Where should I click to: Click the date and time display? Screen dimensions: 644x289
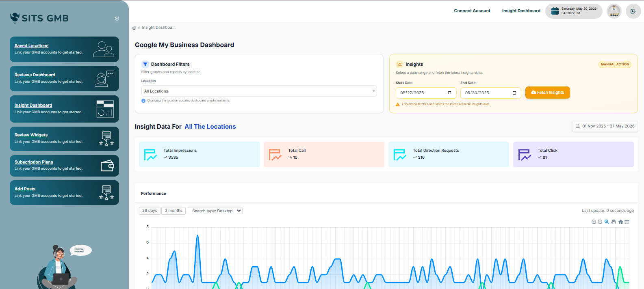coord(579,11)
